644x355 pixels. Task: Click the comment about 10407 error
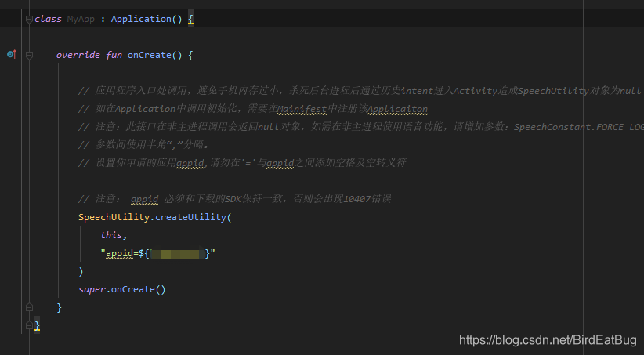(x=234, y=199)
